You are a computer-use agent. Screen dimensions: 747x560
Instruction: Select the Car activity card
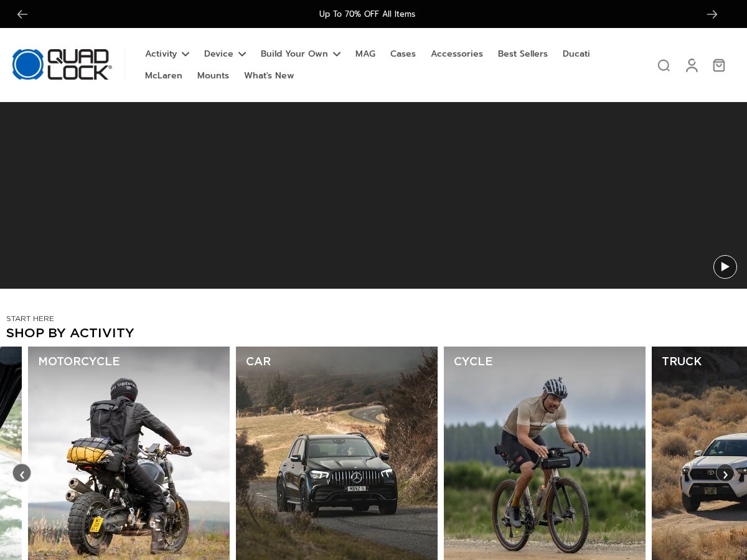(x=337, y=453)
